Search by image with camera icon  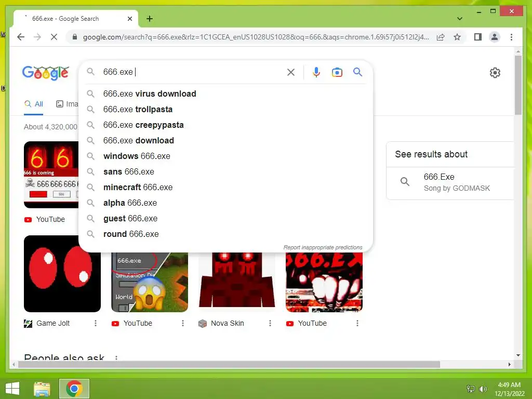(337, 72)
